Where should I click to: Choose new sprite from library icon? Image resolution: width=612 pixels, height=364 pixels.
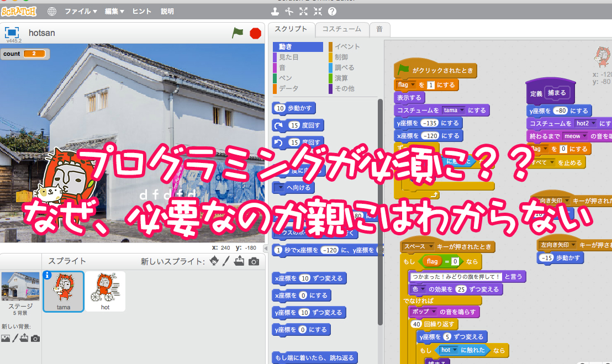coord(214,261)
